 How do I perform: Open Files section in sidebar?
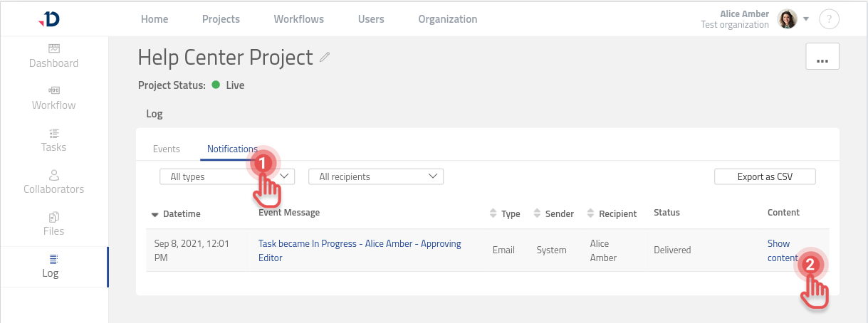coord(53,224)
